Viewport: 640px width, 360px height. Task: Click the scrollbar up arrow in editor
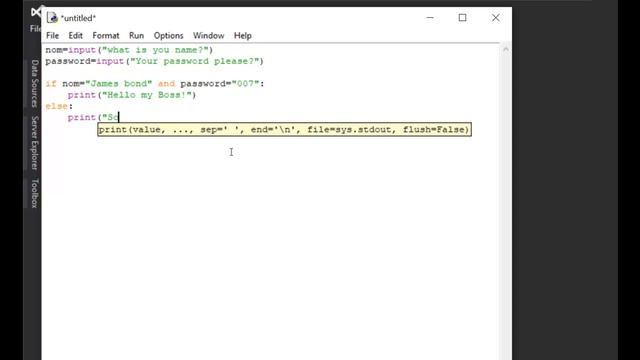click(x=505, y=50)
